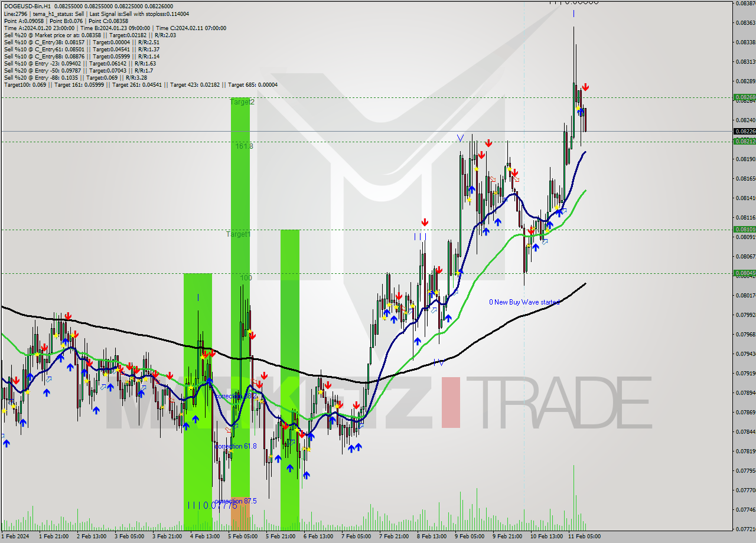This screenshot has width=756, height=543.
Task: Click the '9 Feb 21:00' time axis label
Action: (x=507, y=537)
